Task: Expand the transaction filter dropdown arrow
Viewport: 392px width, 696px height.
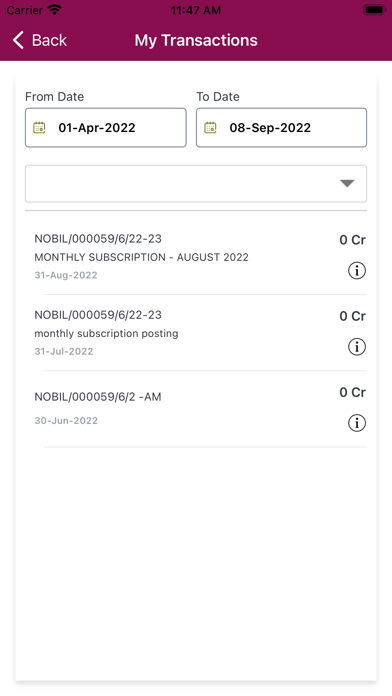Action: click(347, 183)
